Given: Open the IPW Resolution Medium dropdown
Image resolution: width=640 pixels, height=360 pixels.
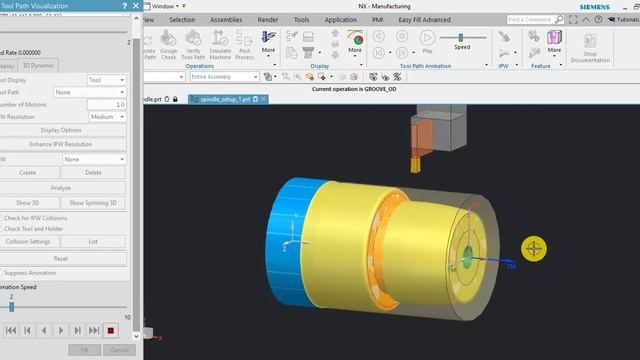Looking at the screenshot, I should pos(107,117).
